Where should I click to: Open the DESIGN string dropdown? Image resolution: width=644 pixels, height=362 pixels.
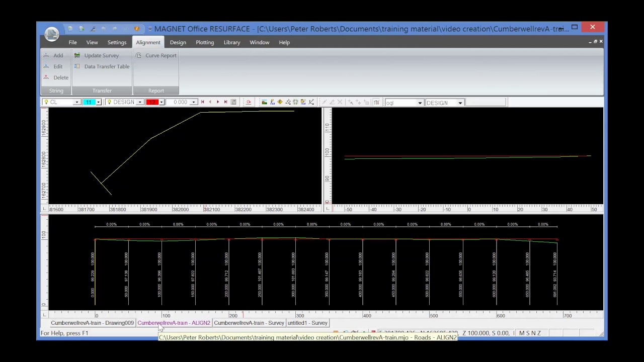tap(140, 102)
